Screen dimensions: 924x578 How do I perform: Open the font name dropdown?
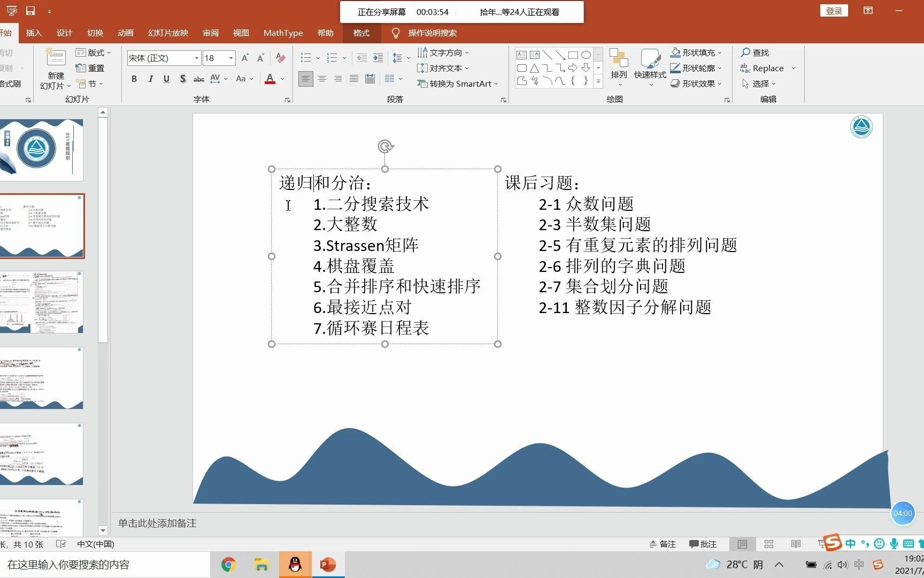196,58
